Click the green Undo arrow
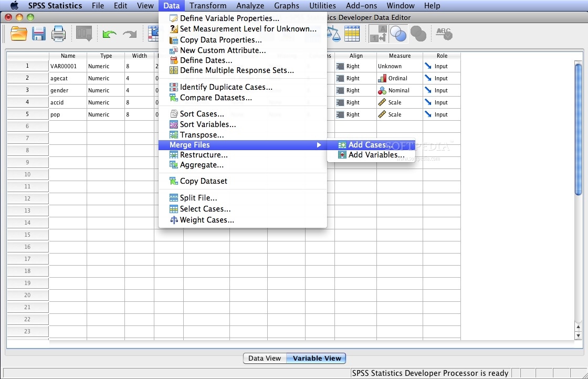Viewport: 588px width, 379px height. (x=109, y=34)
